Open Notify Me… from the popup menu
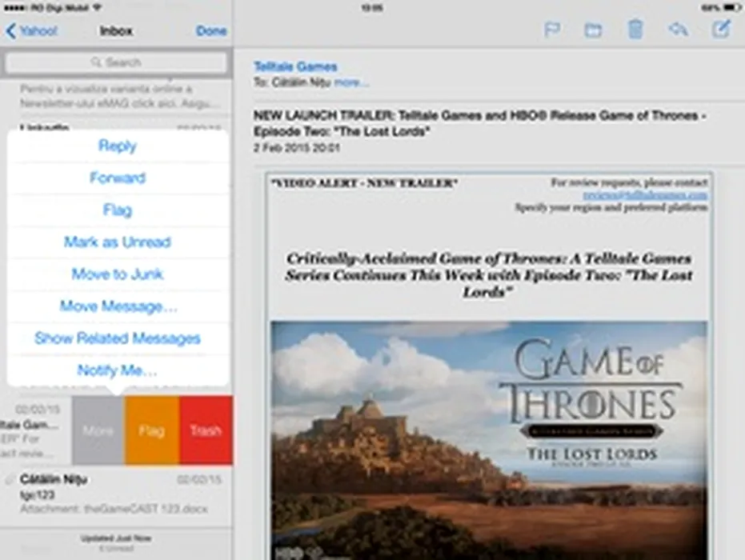 tap(118, 370)
